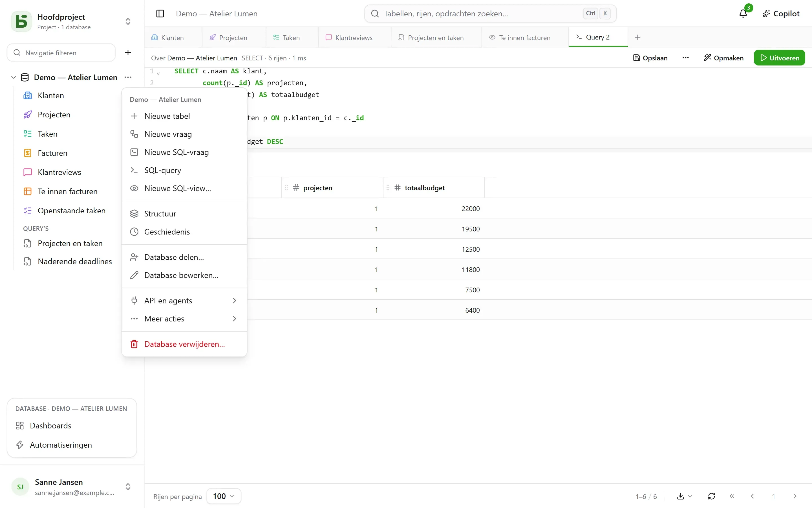Add a new tab with plus icon

(638, 37)
